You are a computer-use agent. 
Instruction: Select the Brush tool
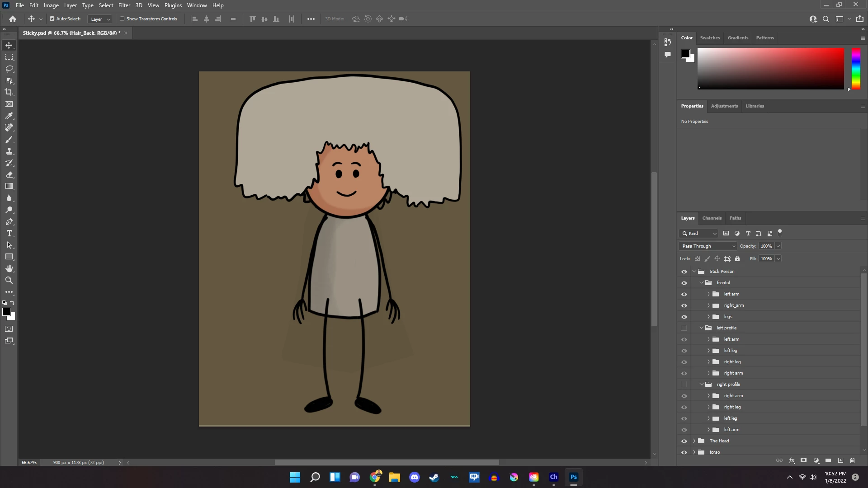tap(9, 139)
